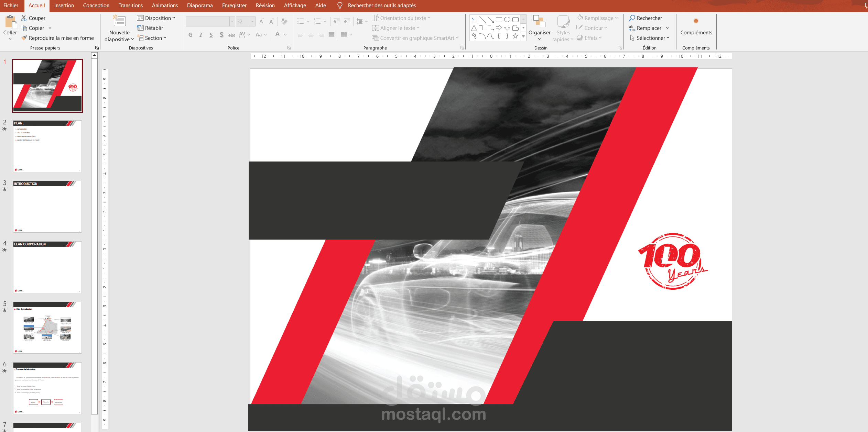Open the Compléments add-ins icon
The image size is (868, 432).
coord(696,21)
